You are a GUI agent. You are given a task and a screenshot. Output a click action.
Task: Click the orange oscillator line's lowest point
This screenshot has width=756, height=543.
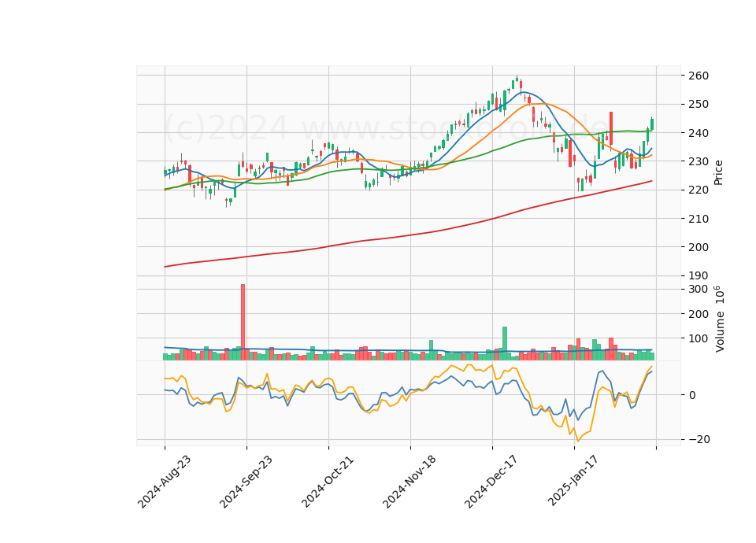[577, 441]
